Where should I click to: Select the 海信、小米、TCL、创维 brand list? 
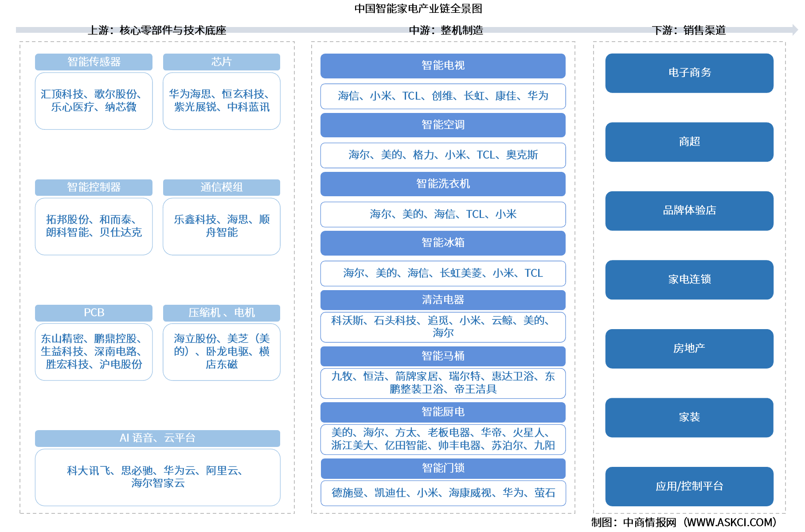[x=443, y=96]
